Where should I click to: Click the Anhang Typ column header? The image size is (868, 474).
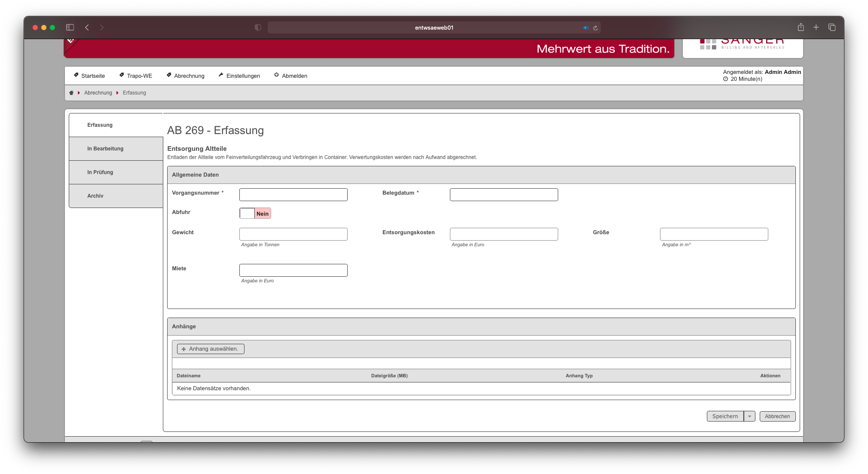pyautogui.click(x=579, y=376)
